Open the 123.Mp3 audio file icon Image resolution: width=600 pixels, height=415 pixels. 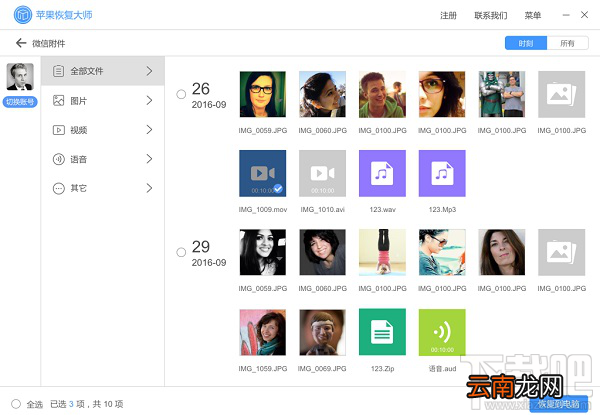tap(442, 173)
